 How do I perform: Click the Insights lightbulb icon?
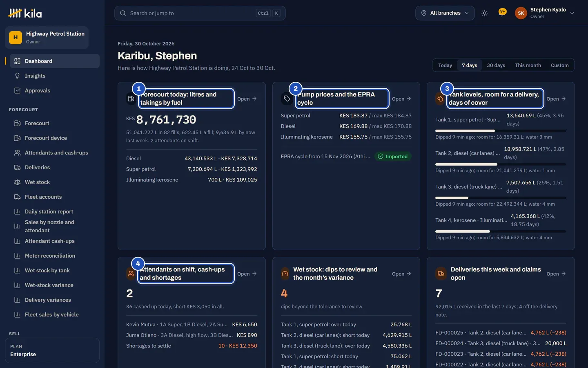(17, 76)
